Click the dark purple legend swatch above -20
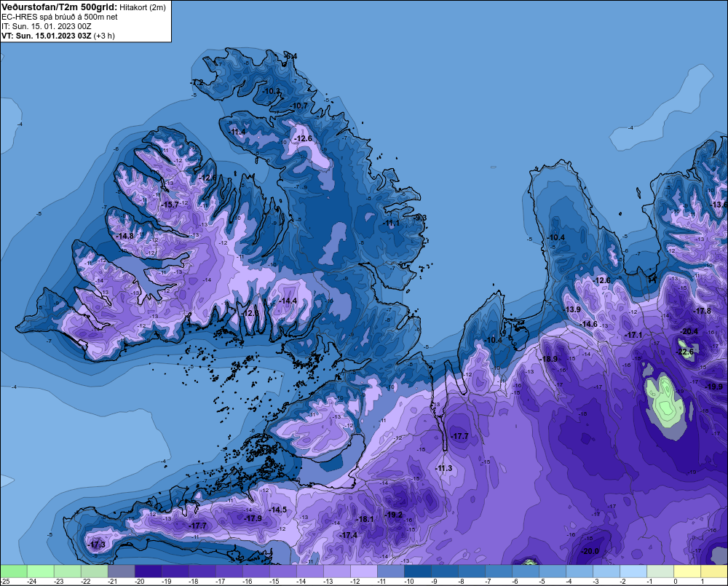Screen dimensions: 728x586 pos(148,571)
